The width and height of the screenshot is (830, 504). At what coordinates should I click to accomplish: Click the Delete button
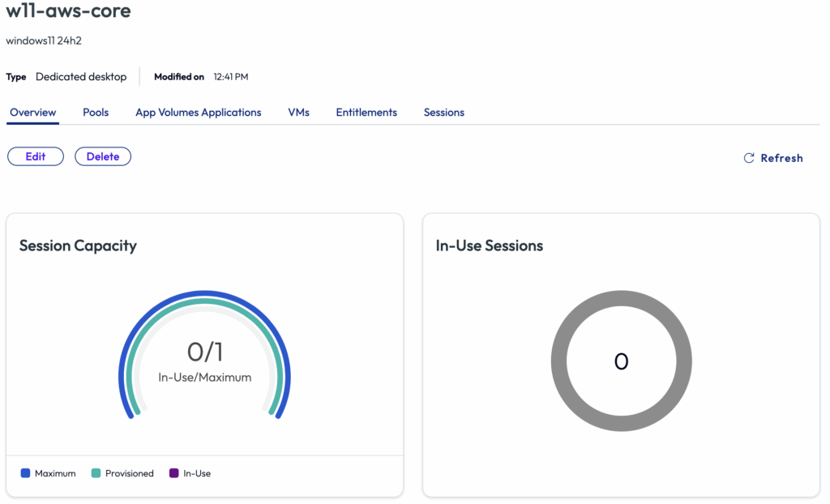pyautogui.click(x=103, y=156)
